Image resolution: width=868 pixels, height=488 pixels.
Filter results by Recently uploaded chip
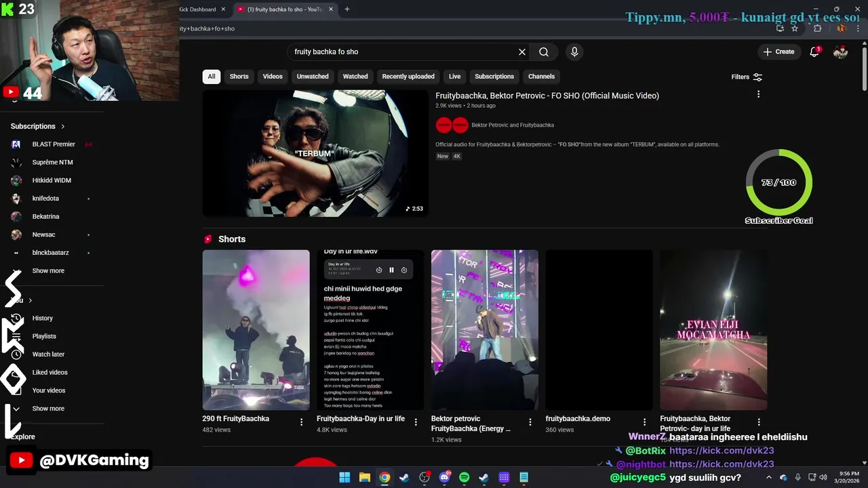tap(408, 77)
